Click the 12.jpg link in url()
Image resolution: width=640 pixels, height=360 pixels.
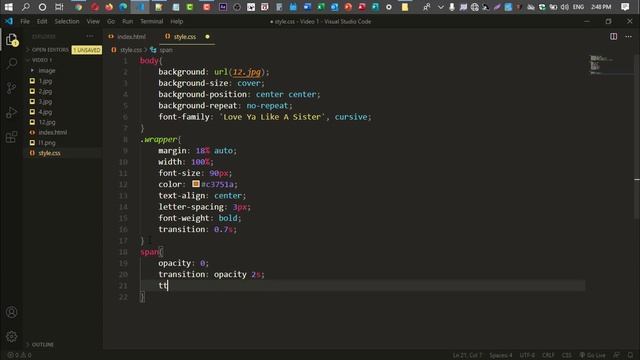tap(247, 72)
